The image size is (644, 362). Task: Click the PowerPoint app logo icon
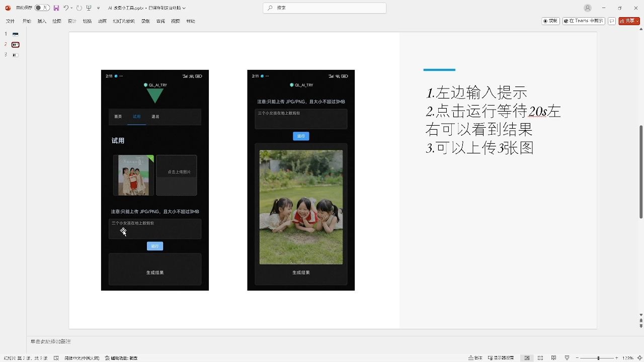(x=8, y=8)
